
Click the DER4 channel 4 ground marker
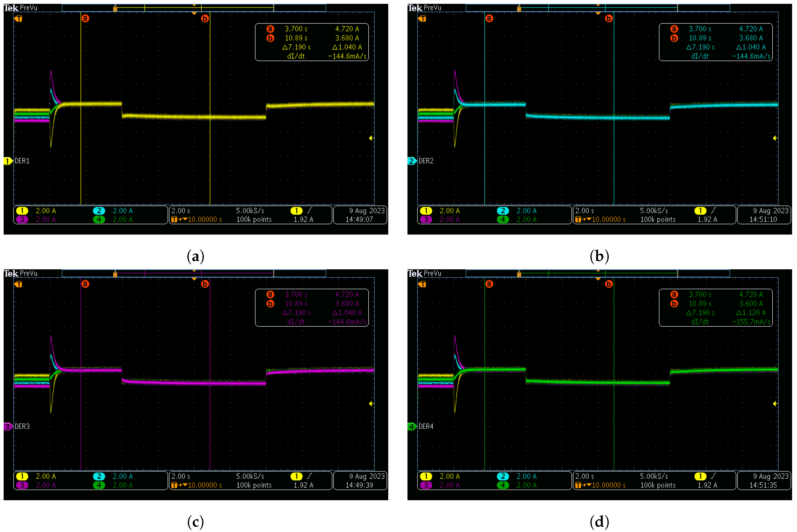point(411,426)
